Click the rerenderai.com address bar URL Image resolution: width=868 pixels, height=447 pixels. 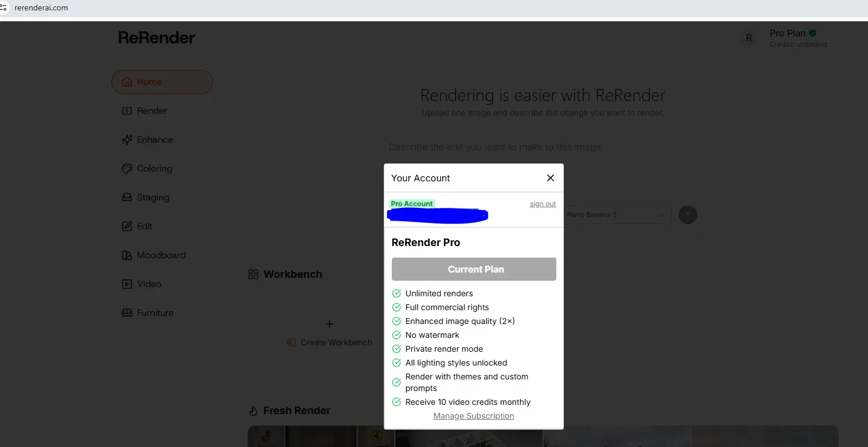(41, 8)
